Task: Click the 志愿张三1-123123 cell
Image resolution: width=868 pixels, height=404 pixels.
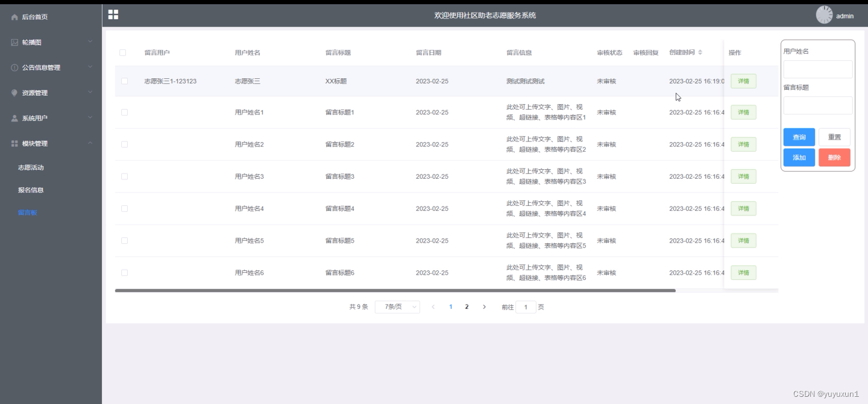Action: tap(170, 81)
